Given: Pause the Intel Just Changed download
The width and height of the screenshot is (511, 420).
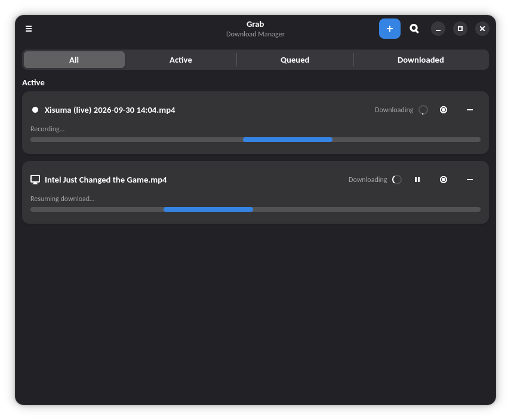Looking at the screenshot, I should [417, 180].
